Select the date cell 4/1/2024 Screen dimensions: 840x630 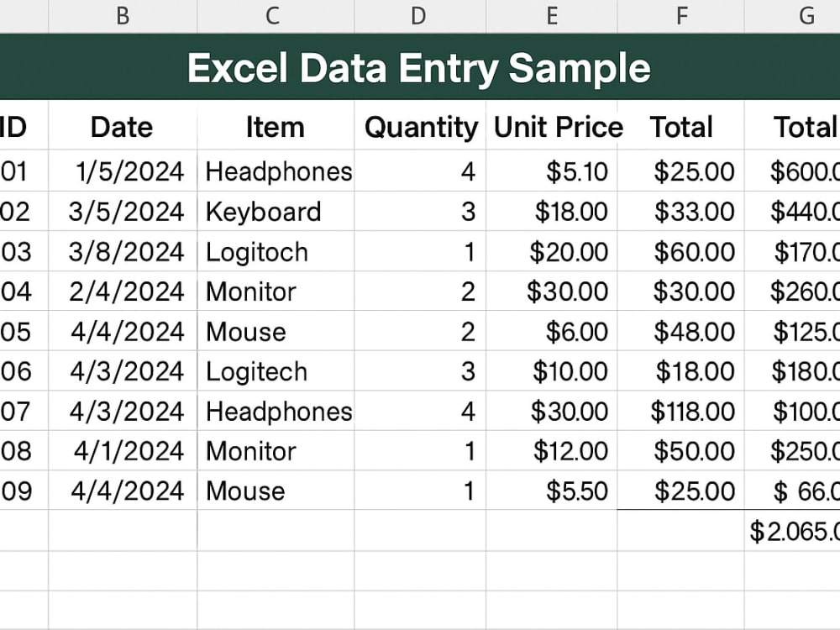point(123,450)
